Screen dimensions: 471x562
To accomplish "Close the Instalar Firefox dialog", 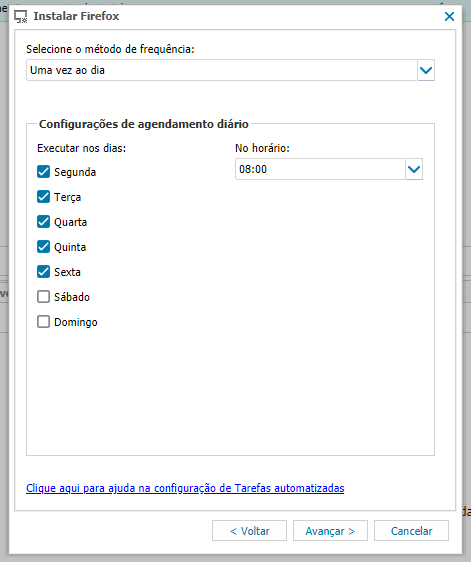I will click(449, 16).
